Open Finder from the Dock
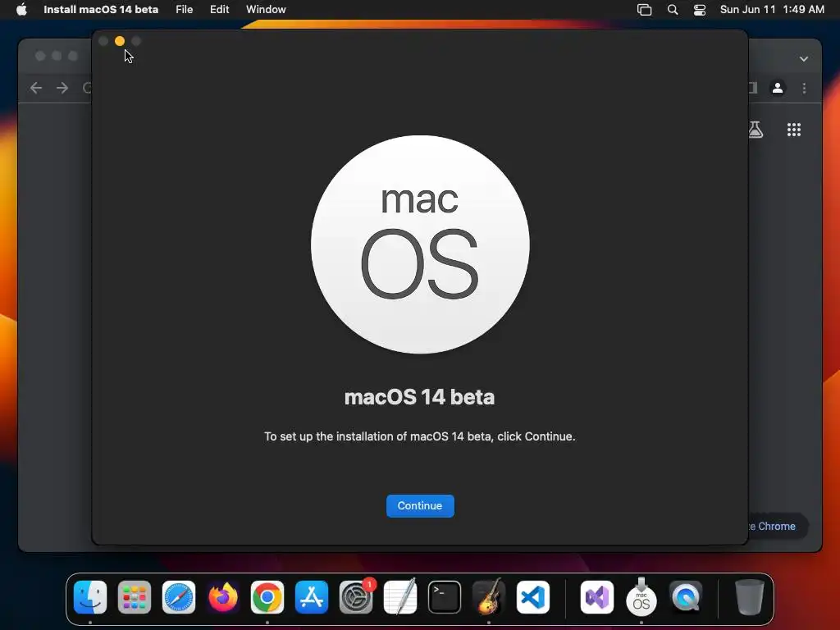Image resolution: width=840 pixels, height=630 pixels. coord(90,597)
